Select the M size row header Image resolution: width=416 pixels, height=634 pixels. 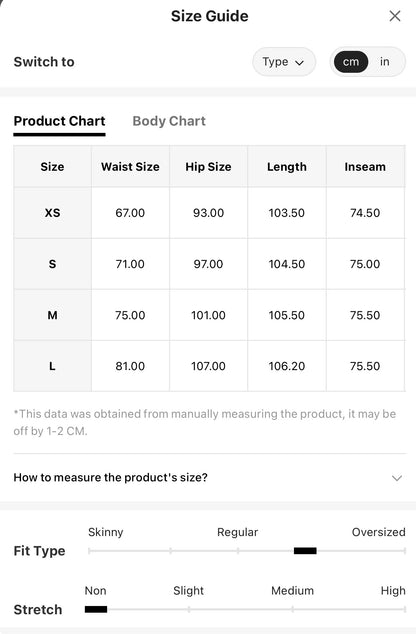(53, 315)
